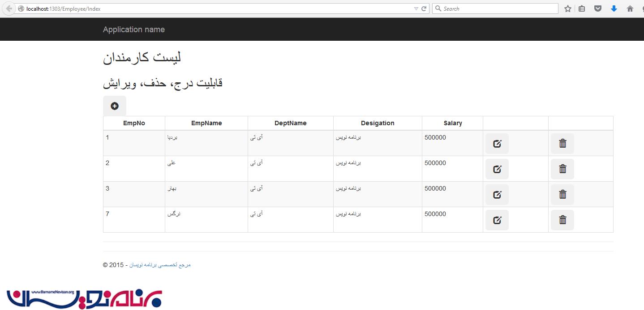Click the home icon in browser toolbar

(630, 8)
